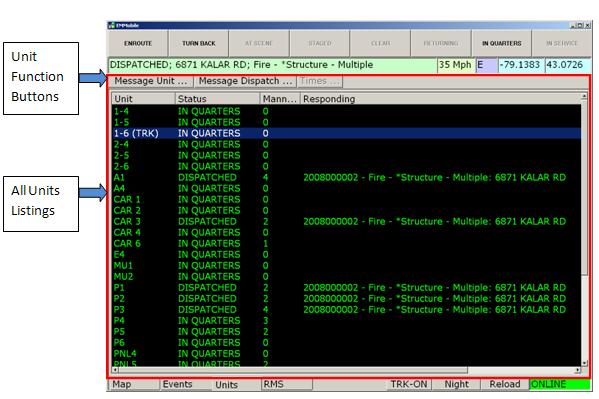Select unit row 2-4
Screen dimensions: 599x399
[346, 144]
